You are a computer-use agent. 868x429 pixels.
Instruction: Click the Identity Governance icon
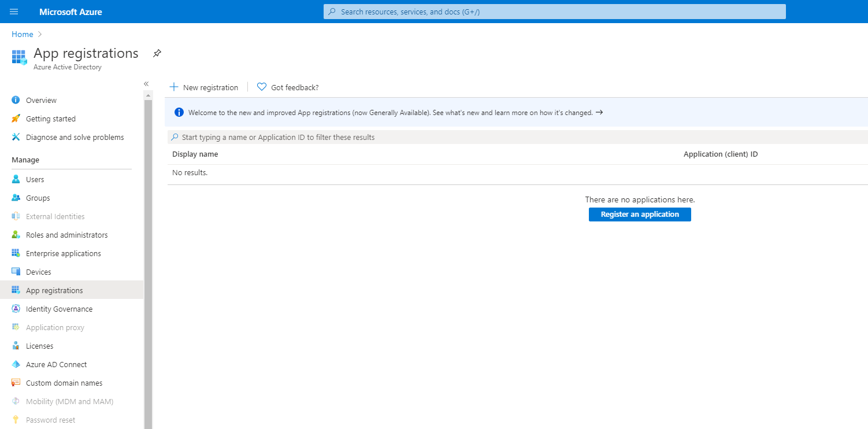coord(16,309)
